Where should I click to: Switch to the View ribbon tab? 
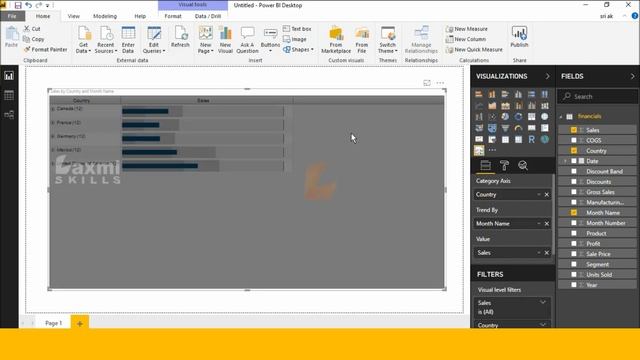73,16
